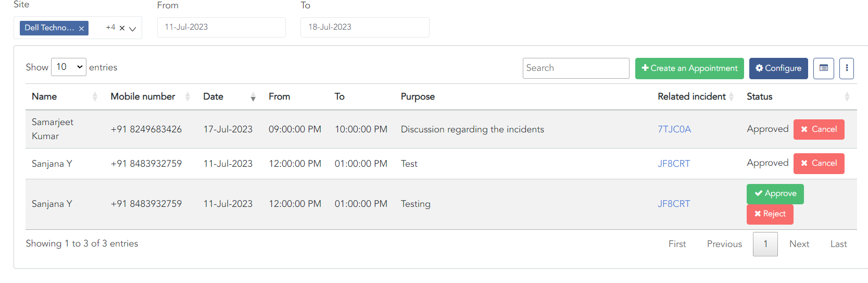Click Create an Appointment button
868x283 pixels.
689,68
